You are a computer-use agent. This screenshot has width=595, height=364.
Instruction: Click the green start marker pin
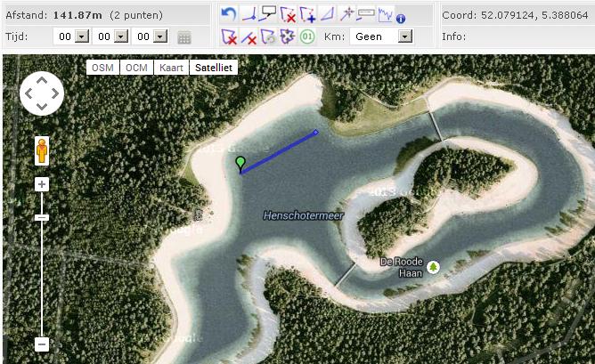tap(240, 164)
